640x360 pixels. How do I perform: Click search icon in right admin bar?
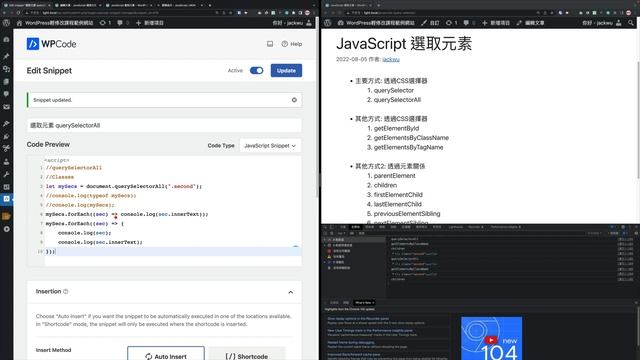coord(631,23)
